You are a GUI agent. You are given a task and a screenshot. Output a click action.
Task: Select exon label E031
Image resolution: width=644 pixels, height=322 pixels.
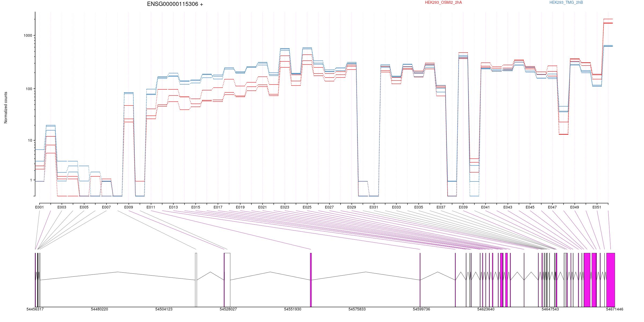tap(374, 207)
